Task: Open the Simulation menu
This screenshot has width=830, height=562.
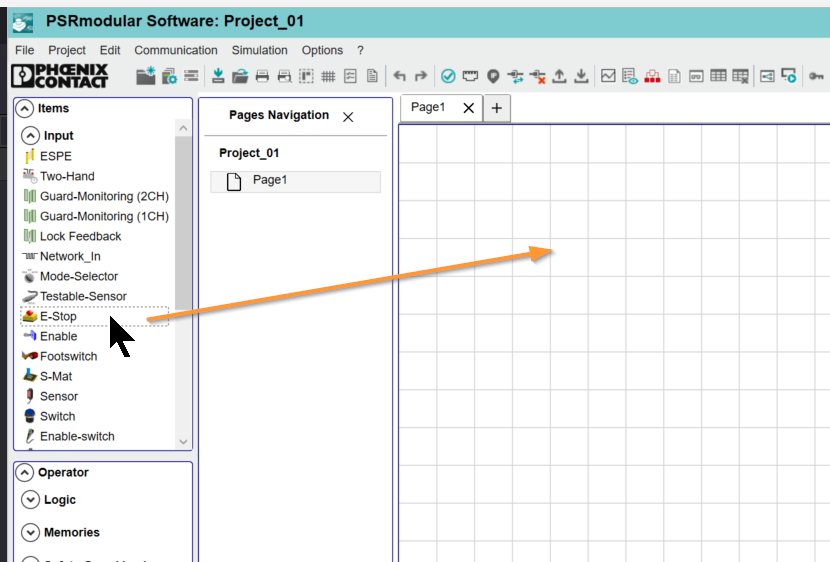Action: click(x=259, y=50)
